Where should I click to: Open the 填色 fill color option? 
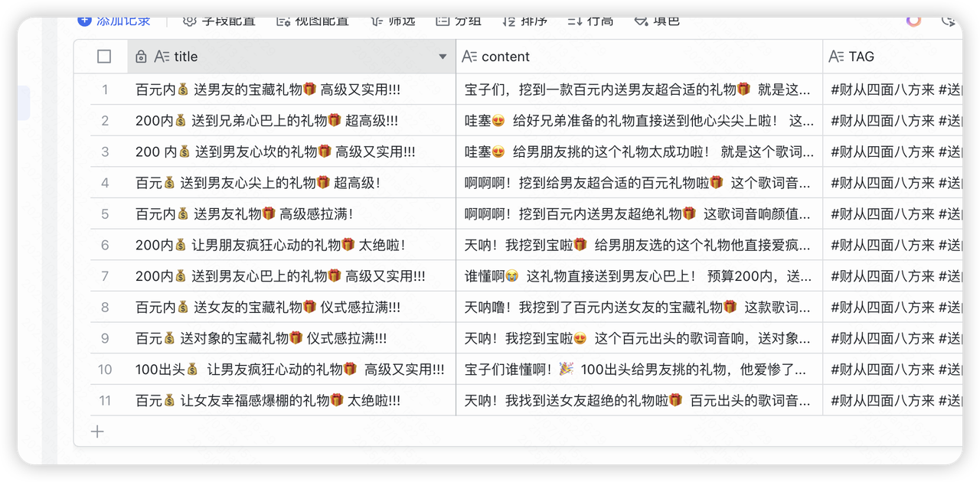[657, 21]
